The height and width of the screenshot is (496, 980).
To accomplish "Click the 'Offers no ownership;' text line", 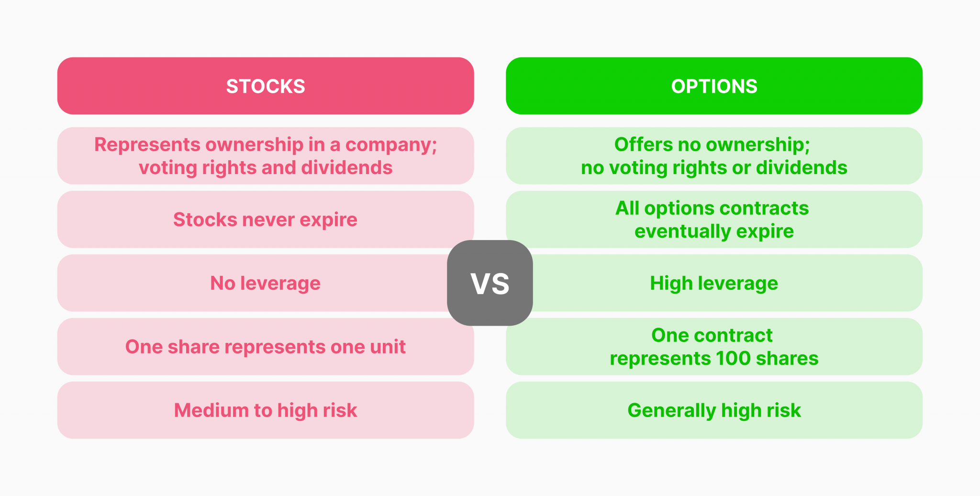I will coord(712,144).
